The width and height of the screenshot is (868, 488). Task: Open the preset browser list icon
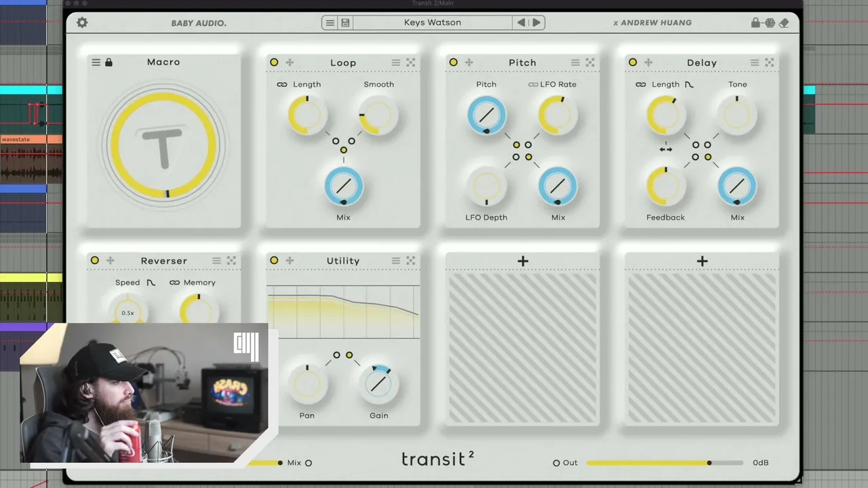click(330, 23)
